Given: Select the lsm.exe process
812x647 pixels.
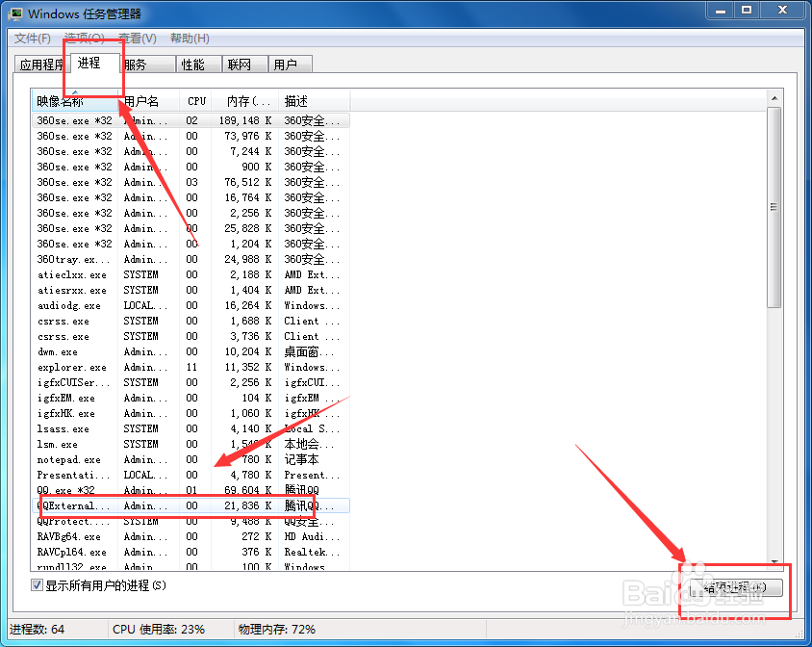Looking at the screenshot, I should click(x=190, y=444).
